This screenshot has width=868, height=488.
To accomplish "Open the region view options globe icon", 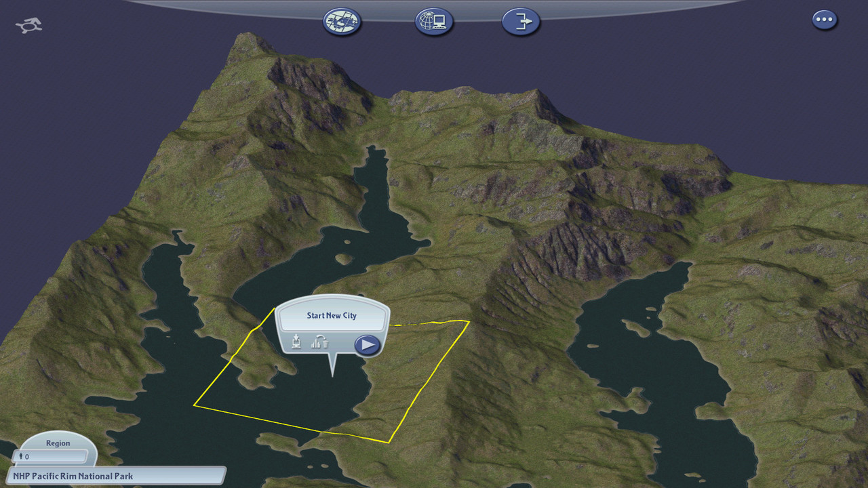I will click(x=342, y=22).
